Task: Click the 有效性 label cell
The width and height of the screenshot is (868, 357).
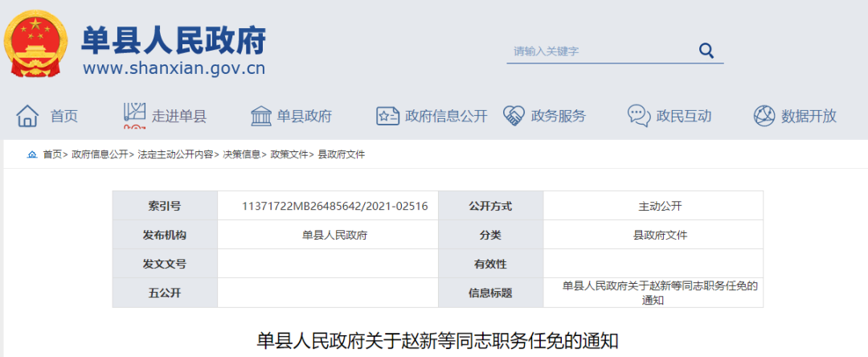Action: (490, 264)
